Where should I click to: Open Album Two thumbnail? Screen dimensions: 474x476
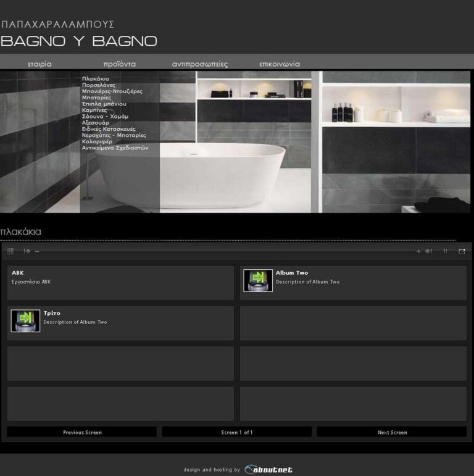coord(258,280)
